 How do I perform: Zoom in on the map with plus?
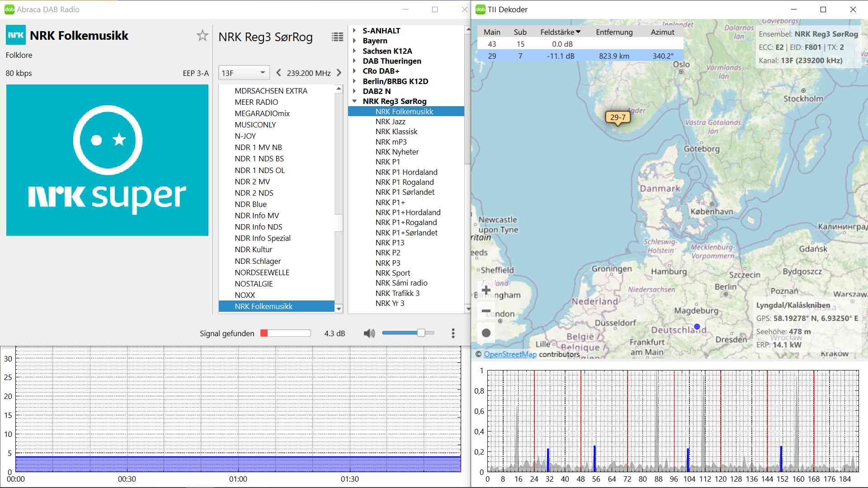tap(486, 290)
